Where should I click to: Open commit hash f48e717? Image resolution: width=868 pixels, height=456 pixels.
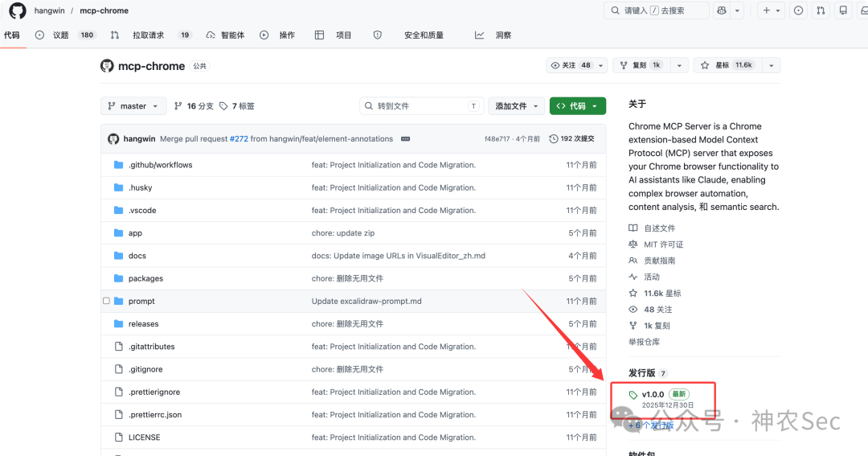tap(497, 139)
